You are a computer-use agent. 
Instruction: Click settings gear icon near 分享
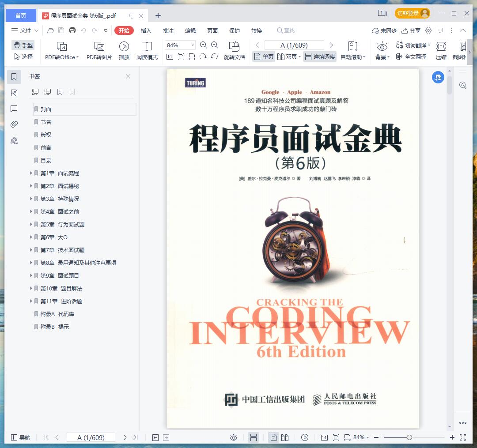tap(428, 30)
